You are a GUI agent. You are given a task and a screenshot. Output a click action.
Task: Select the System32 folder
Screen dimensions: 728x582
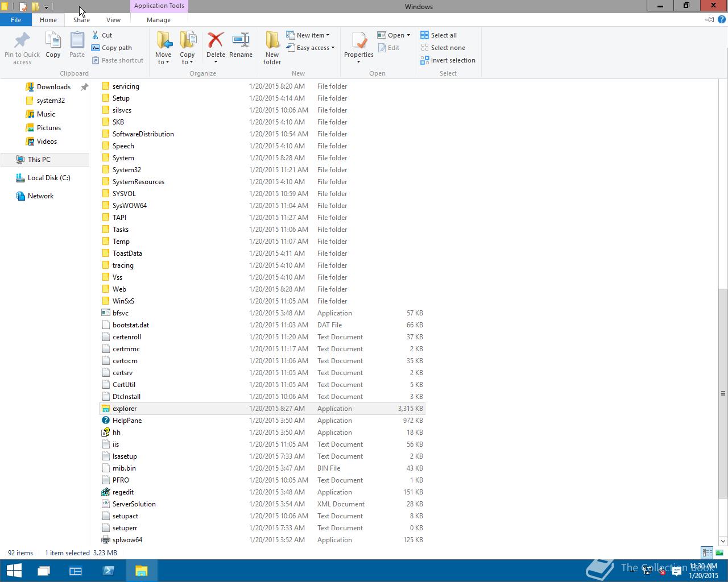262,170
